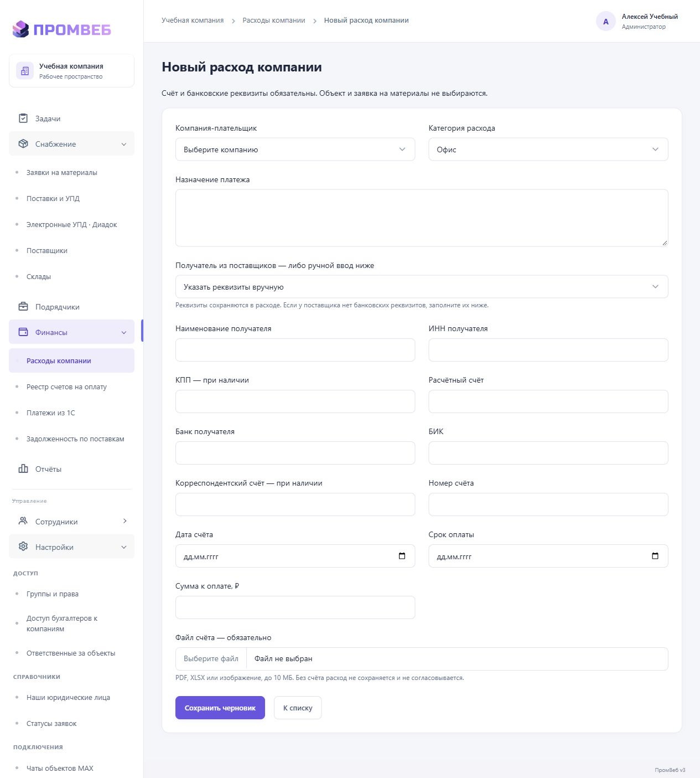This screenshot has width=700, height=778.
Task: Open Склады in the sidebar
Action: tap(39, 277)
